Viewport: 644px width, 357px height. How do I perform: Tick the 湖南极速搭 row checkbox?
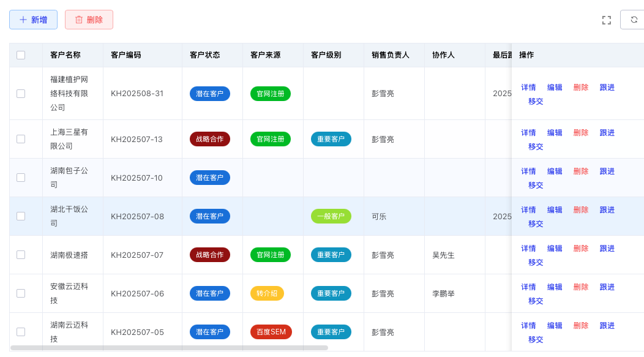click(21, 255)
